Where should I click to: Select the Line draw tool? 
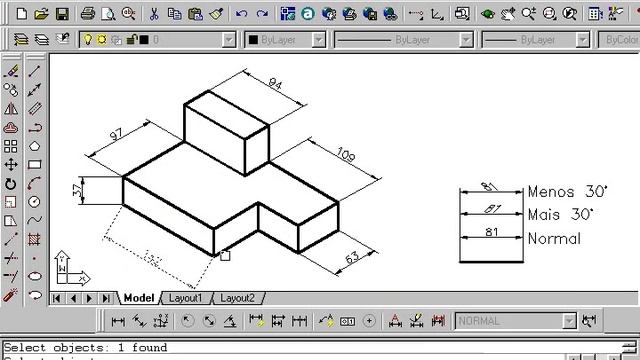pos(35,71)
